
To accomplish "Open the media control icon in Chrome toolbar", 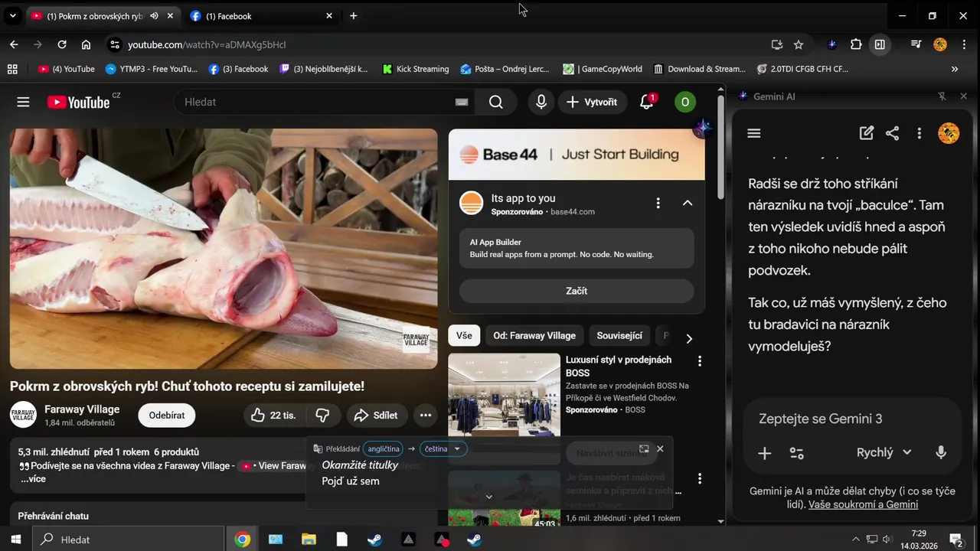I will (916, 44).
